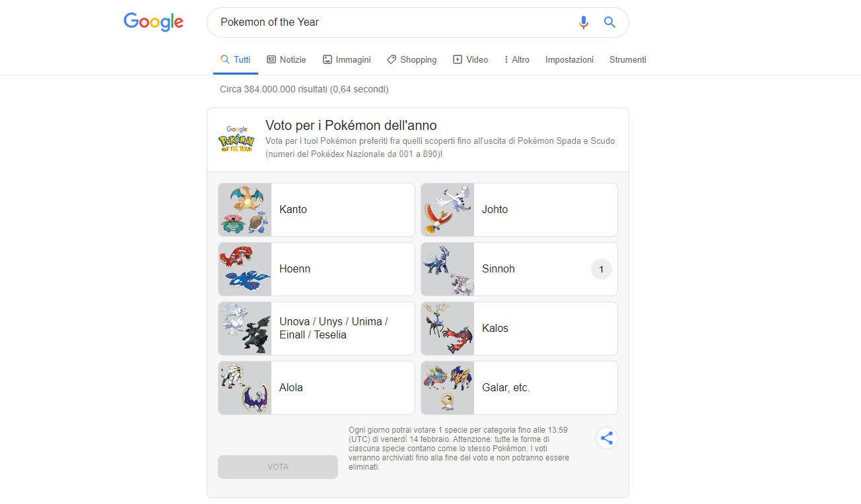
Task: Click the blue magnifier search icon
Action: point(609,22)
